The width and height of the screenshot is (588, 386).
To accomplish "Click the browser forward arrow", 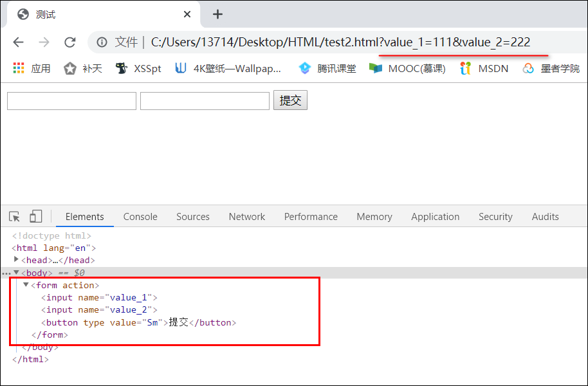I will 44,42.
